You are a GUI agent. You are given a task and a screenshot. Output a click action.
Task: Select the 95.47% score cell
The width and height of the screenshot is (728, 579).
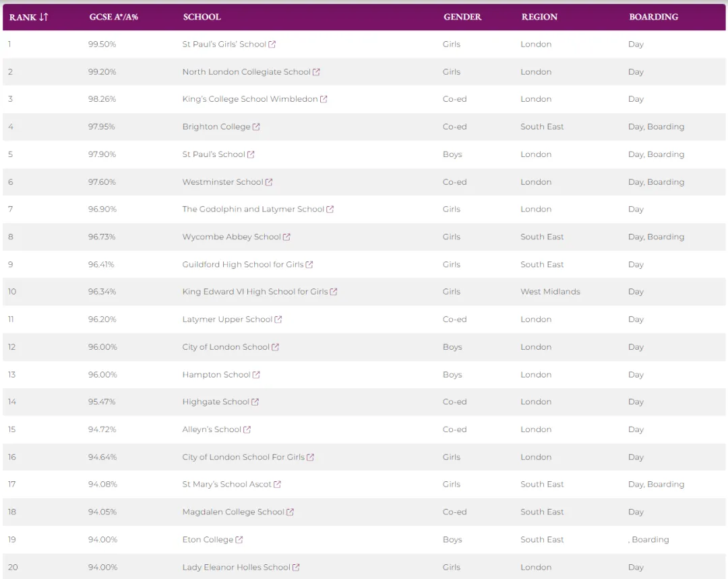102,402
